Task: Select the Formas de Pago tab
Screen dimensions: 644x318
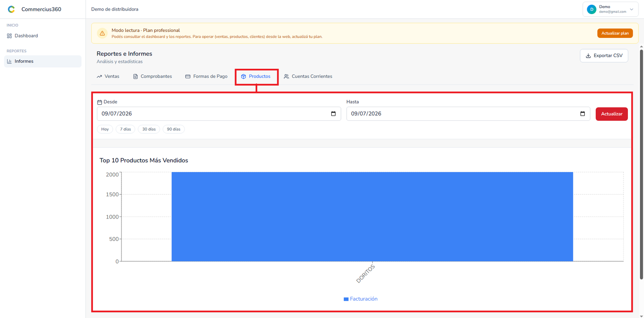Action: pos(206,76)
